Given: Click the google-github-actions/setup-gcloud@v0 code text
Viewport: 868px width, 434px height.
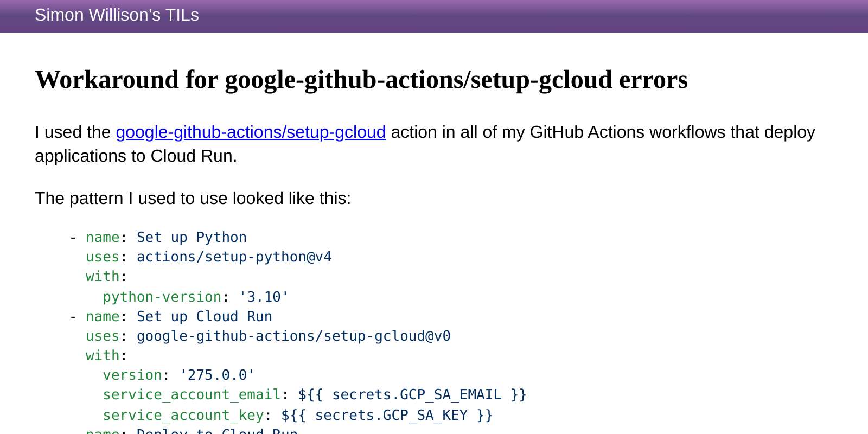Looking at the screenshot, I should click(293, 336).
